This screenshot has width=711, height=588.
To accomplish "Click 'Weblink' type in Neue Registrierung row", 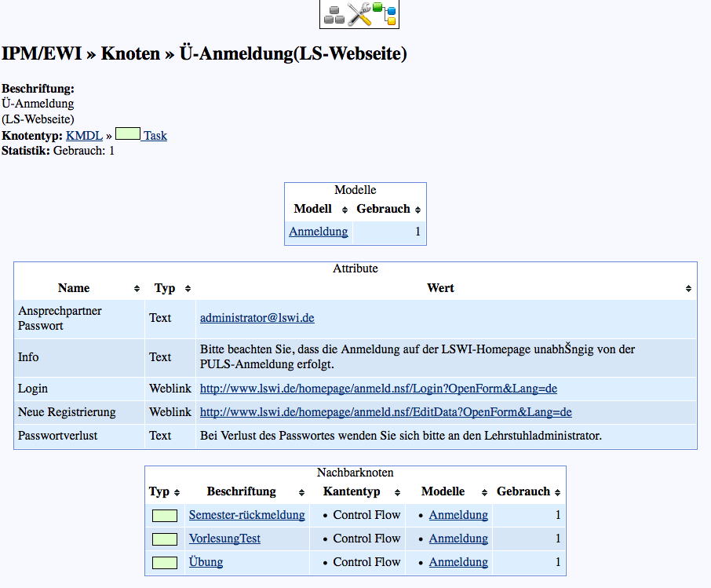I will pos(170,412).
